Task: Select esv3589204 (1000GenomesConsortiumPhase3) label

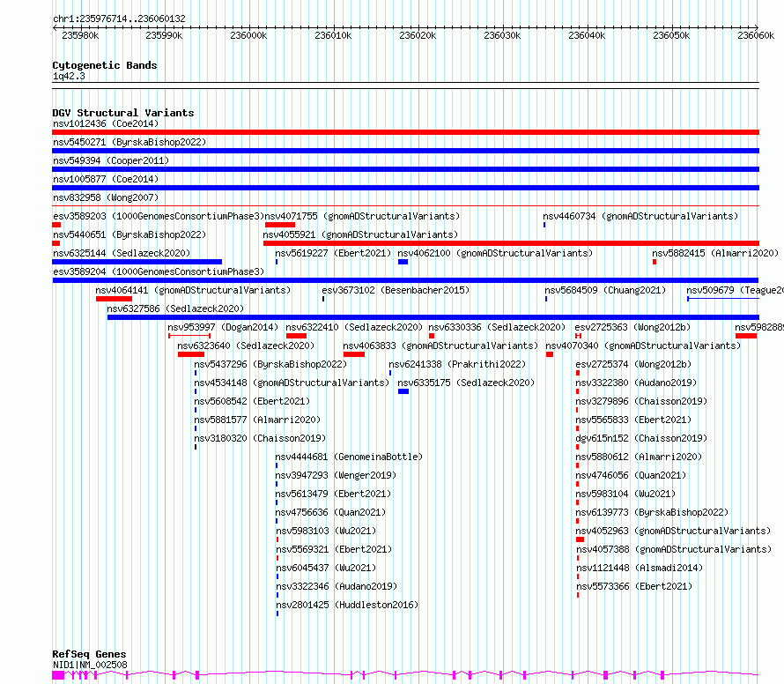Action: click(x=159, y=271)
